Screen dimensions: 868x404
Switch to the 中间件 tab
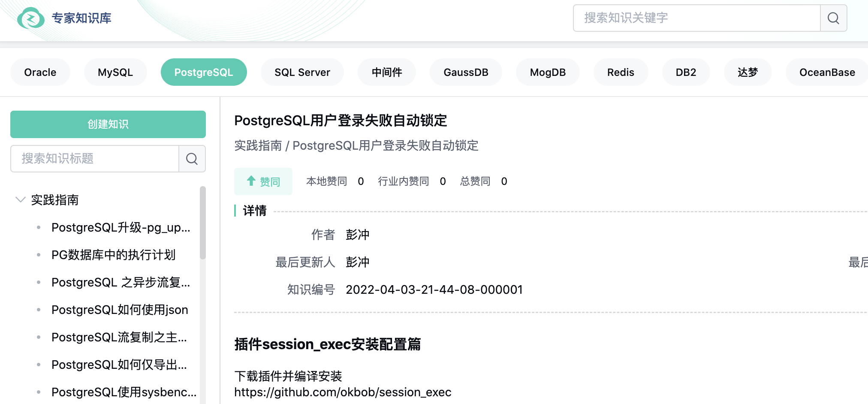[386, 72]
